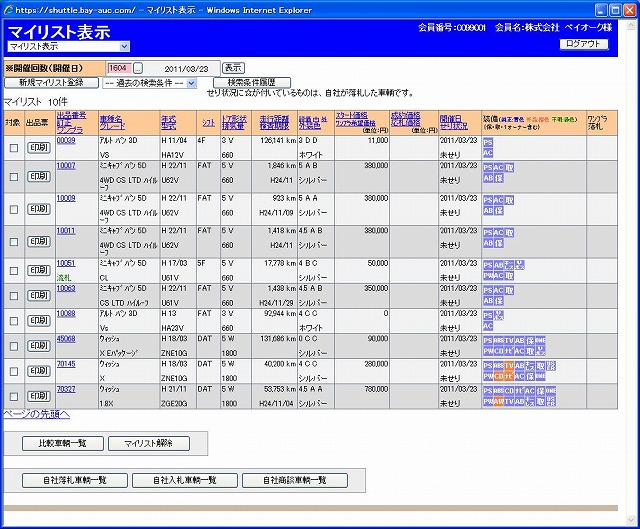The height and width of the screenshot is (529, 640).
Task: Open lot number 10051 link
Action: pyautogui.click(x=66, y=263)
